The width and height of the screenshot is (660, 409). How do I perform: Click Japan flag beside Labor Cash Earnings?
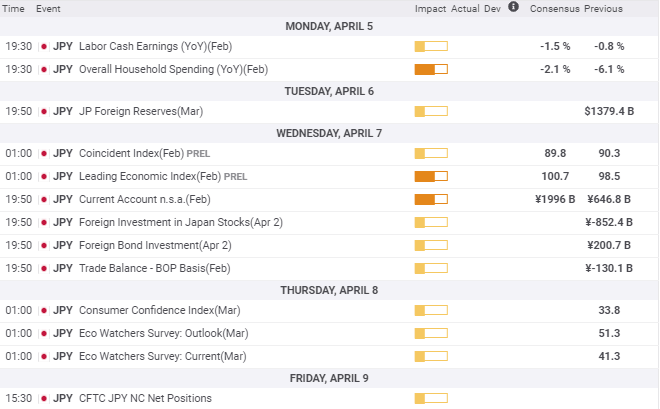click(x=44, y=46)
